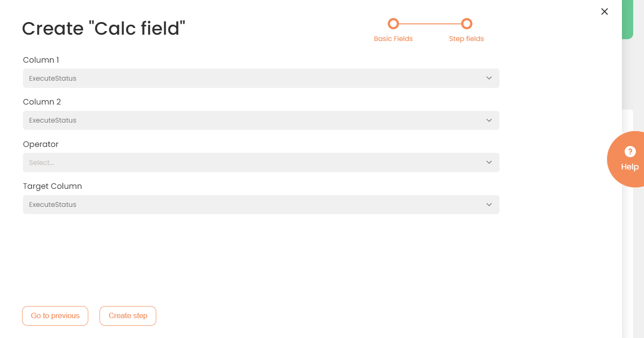Click the Step fields step label
This screenshot has height=338, width=644.
pos(467,39)
